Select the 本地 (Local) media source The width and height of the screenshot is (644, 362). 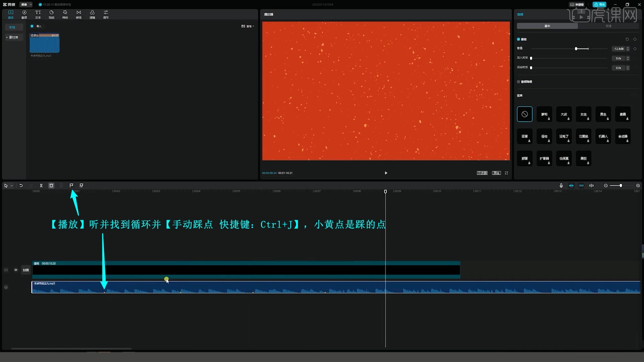point(14,27)
